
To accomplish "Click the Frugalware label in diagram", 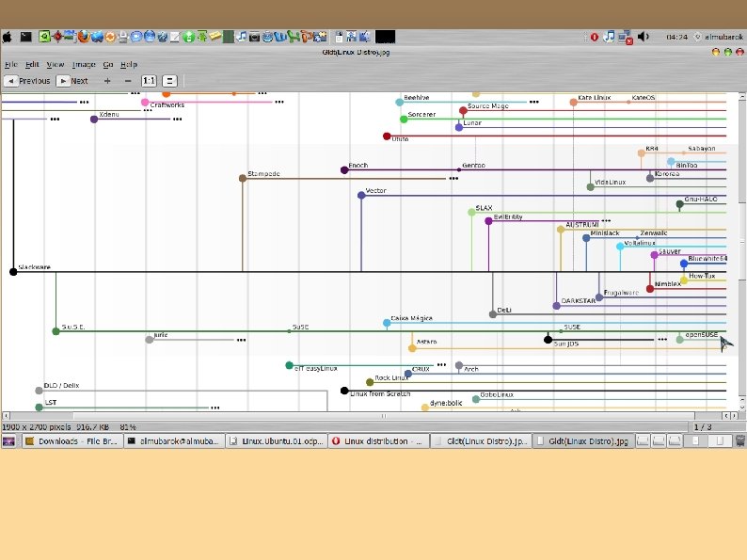I will [621, 293].
